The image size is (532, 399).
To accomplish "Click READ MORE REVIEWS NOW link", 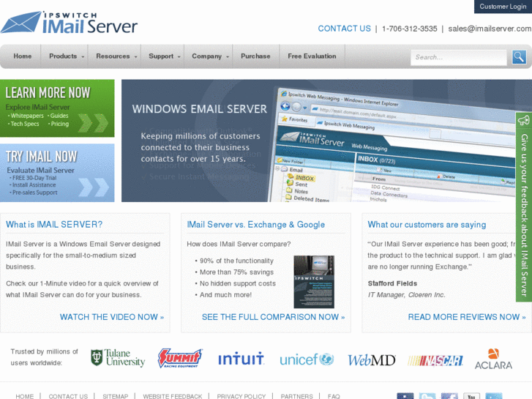I will (x=467, y=317).
